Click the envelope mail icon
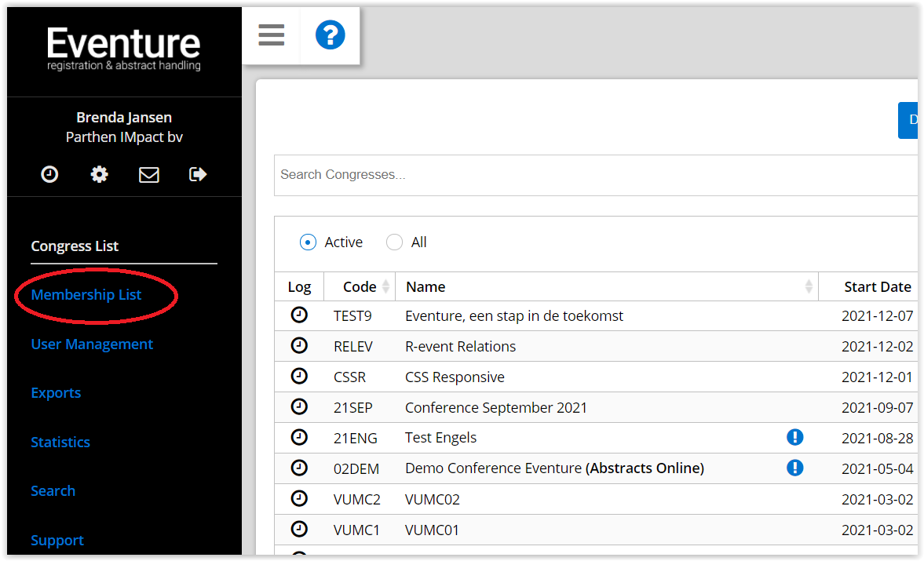Screen dimensions: 924x561 coord(149,174)
